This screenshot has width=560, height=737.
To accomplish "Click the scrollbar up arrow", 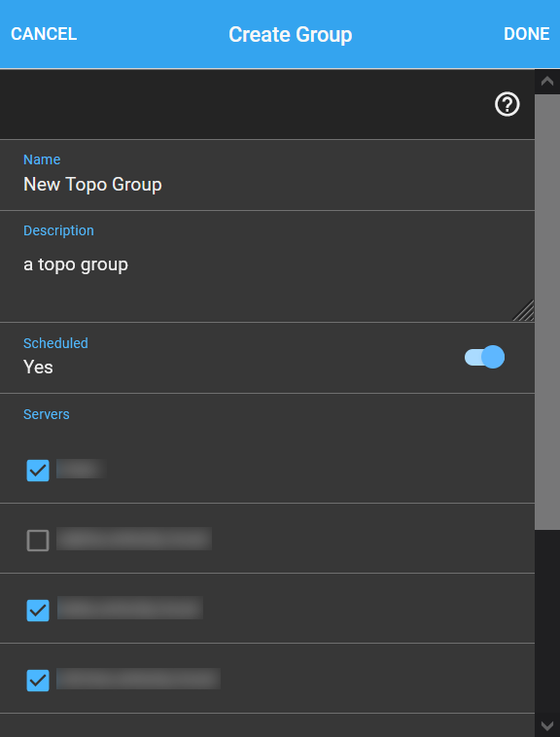I will click(547, 82).
